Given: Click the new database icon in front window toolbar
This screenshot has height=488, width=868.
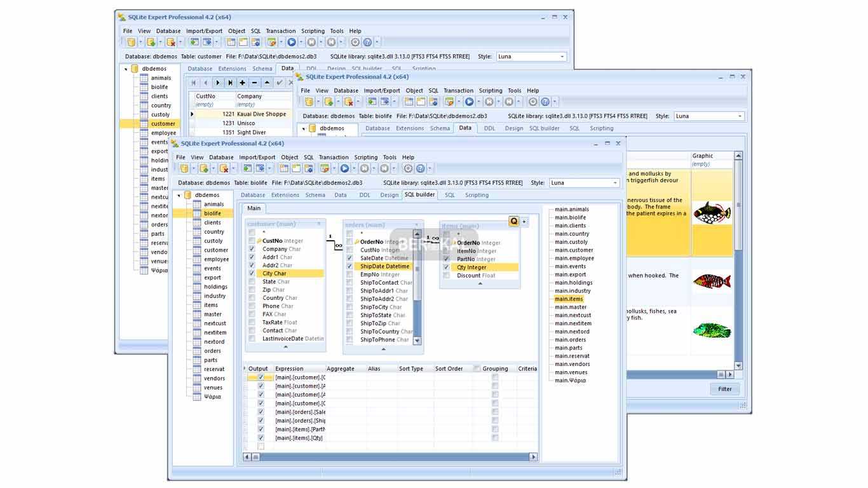Looking at the screenshot, I should [184, 168].
